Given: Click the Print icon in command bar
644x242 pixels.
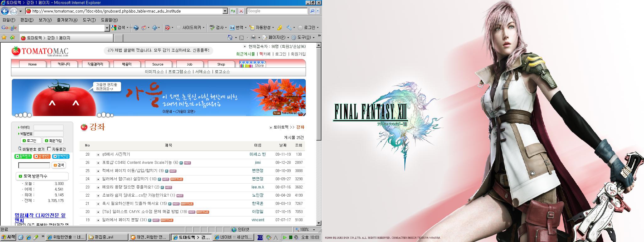Looking at the screenshot, I should 253,37.
